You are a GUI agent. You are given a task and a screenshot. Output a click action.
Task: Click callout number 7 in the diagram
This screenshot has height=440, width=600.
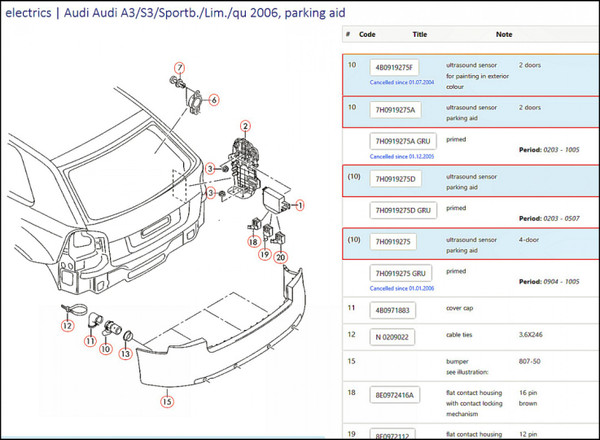click(x=179, y=68)
